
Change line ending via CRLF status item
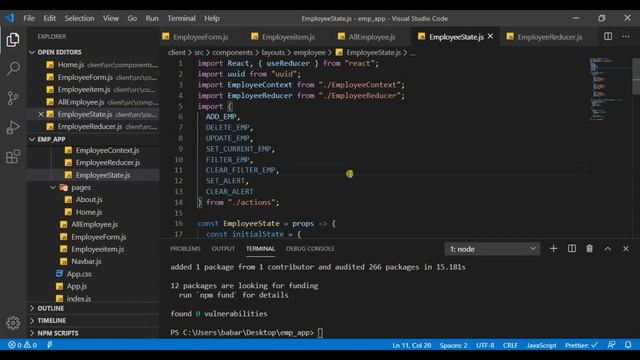pyautogui.click(x=510, y=345)
